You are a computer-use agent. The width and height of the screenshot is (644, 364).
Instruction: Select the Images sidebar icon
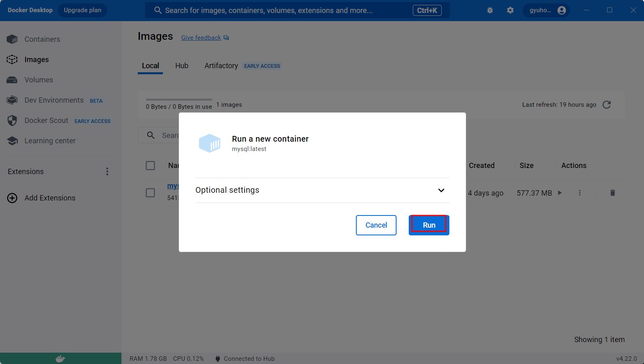point(12,60)
